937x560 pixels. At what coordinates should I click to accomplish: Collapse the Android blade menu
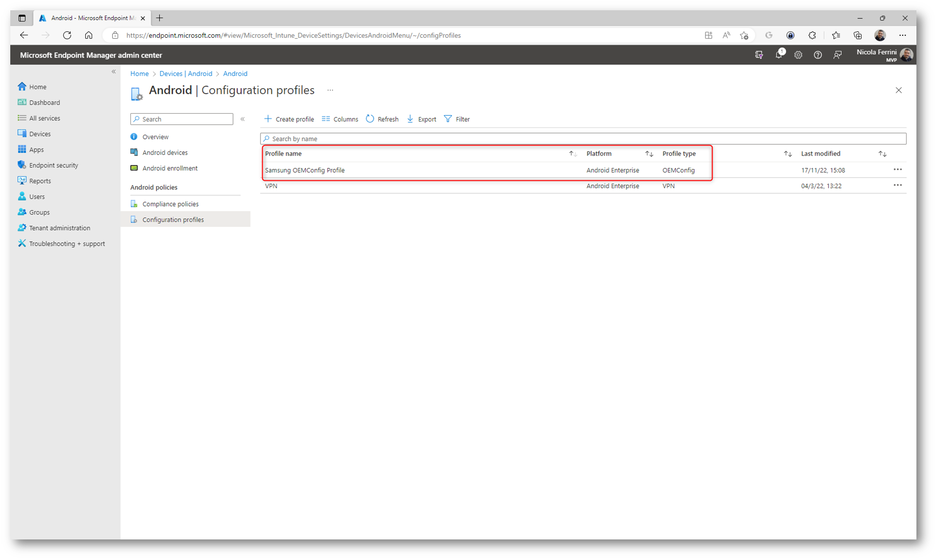point(242,119)
